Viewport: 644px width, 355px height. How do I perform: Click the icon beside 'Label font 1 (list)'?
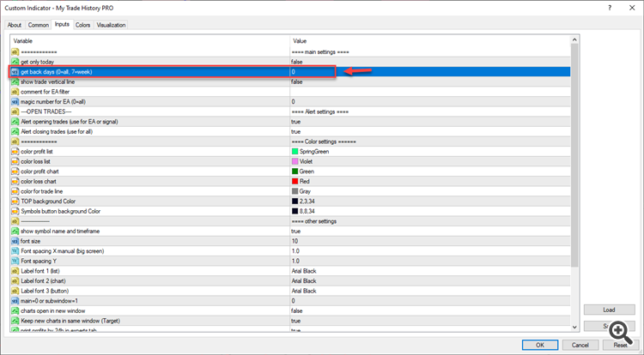[x=15, y=271]
